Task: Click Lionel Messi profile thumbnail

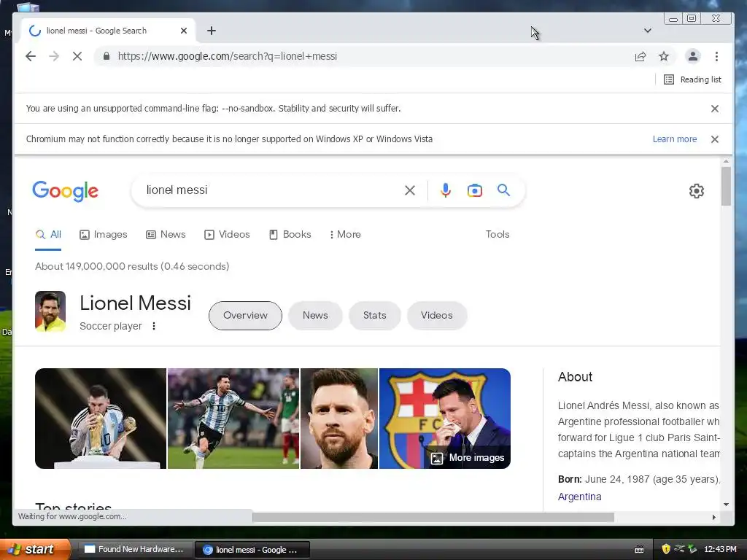Action: click(50, 311)
